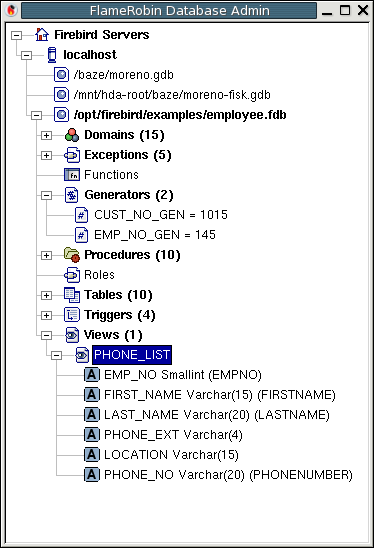Click the Tables node icon
Screen dimensions: 374x548
[x=72, y=295]
